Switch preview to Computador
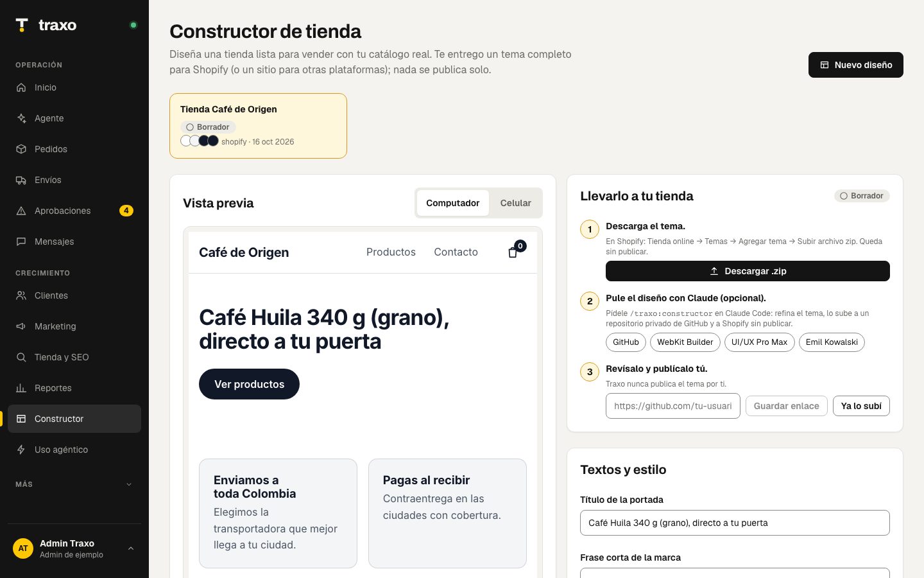The height and width of the screenshot is (578, 924). coord(452,203)
